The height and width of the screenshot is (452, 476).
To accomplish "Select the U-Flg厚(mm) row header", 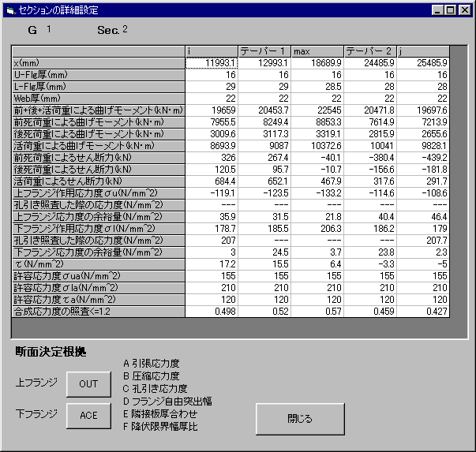I will [x=99, y=75].
